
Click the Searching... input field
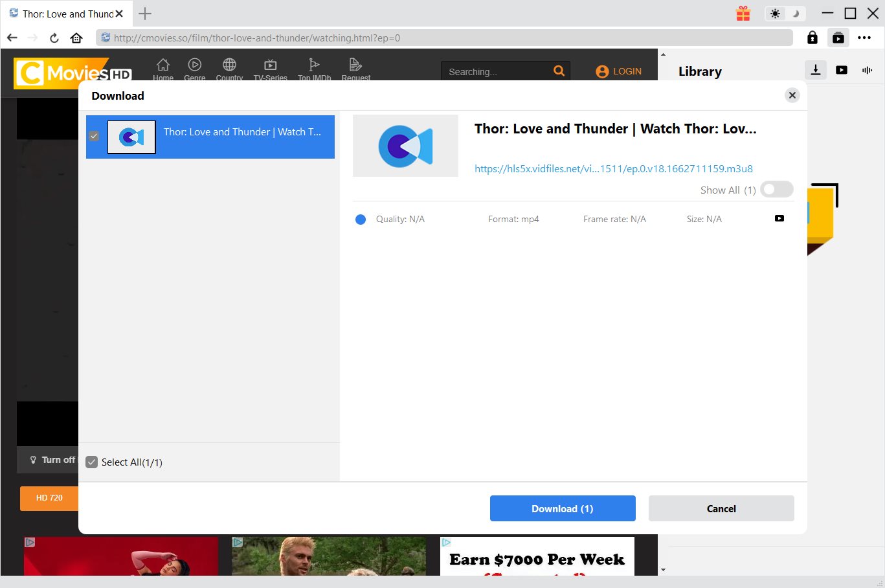point(495,71)
